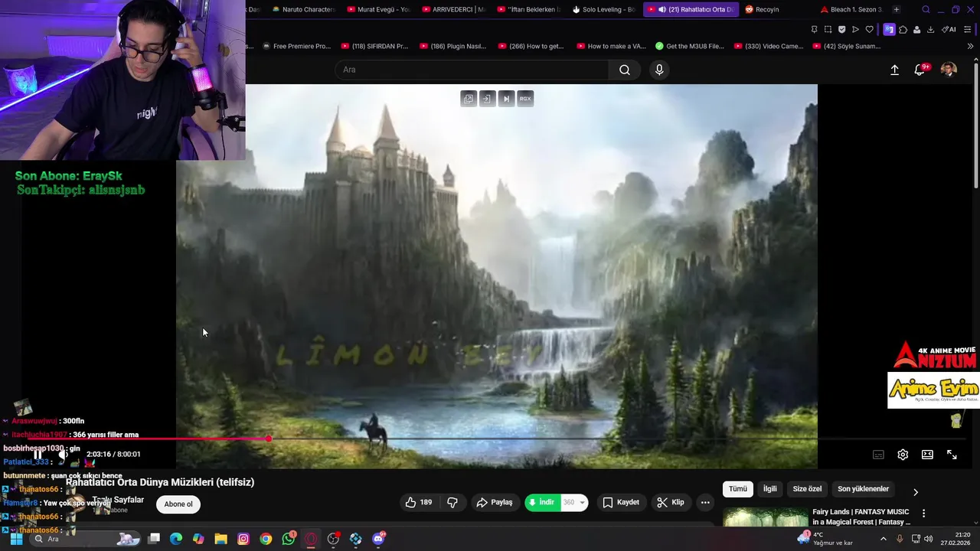Mute the video volume speaker
Screen dimensions: 980x551
63,455
